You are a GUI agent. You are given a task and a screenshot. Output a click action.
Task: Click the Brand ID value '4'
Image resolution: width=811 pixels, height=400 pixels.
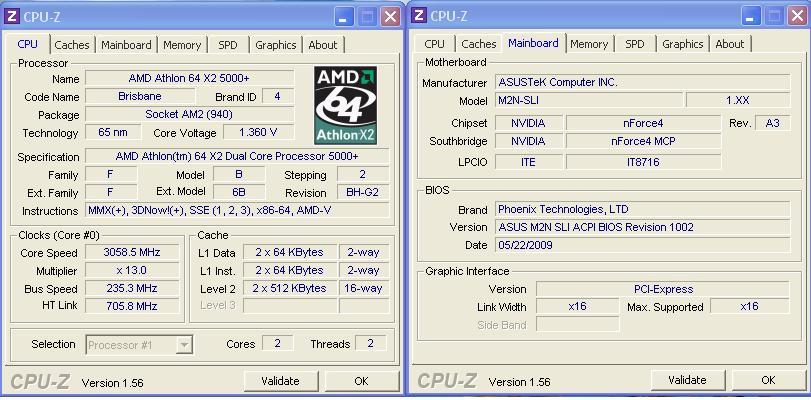click(278, 96)
